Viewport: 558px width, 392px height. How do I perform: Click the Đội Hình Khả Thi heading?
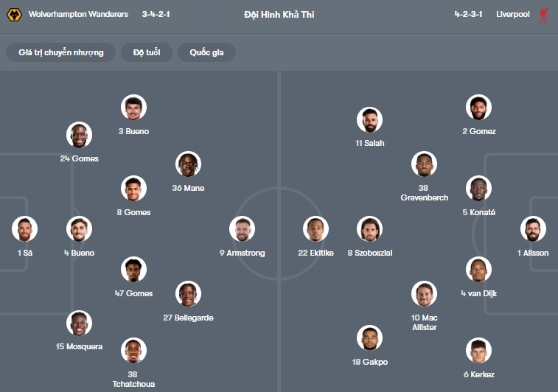click(278, 14)
